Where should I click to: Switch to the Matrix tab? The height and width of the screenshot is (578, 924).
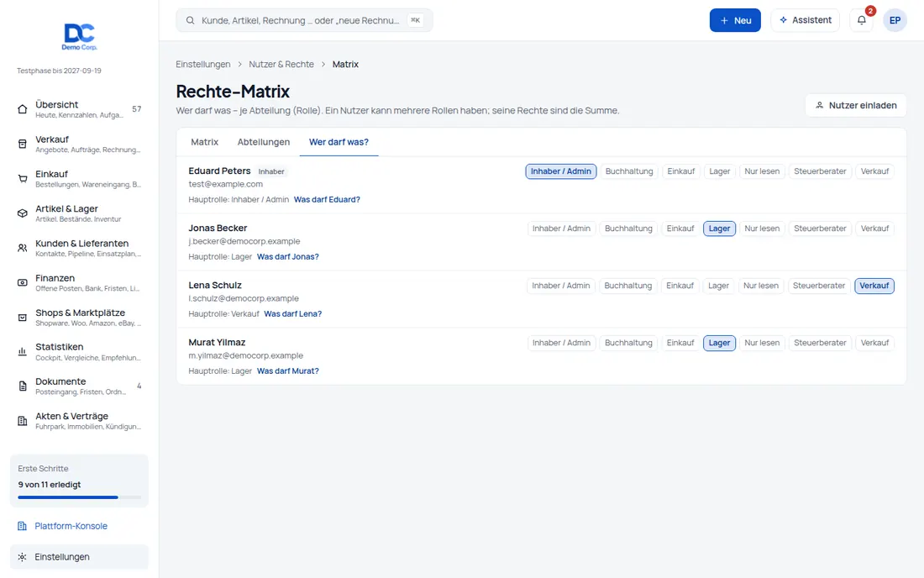[x=204, y=142]
